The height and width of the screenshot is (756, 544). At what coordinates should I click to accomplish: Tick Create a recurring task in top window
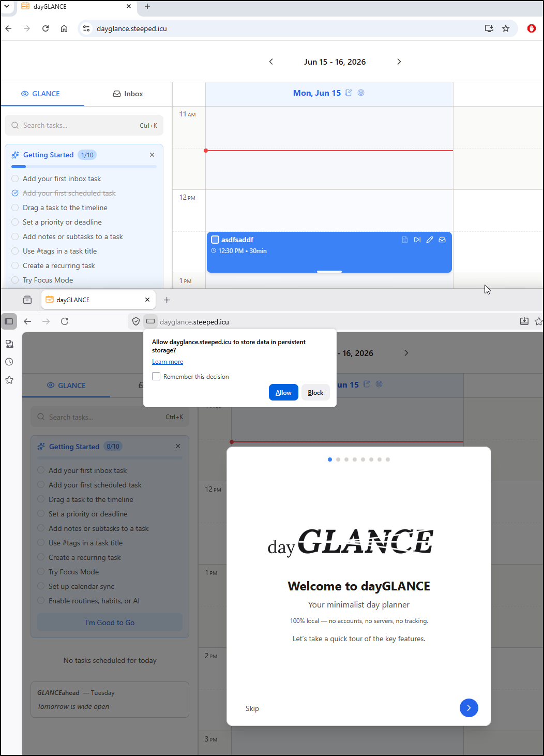click(x=15, y=265)
